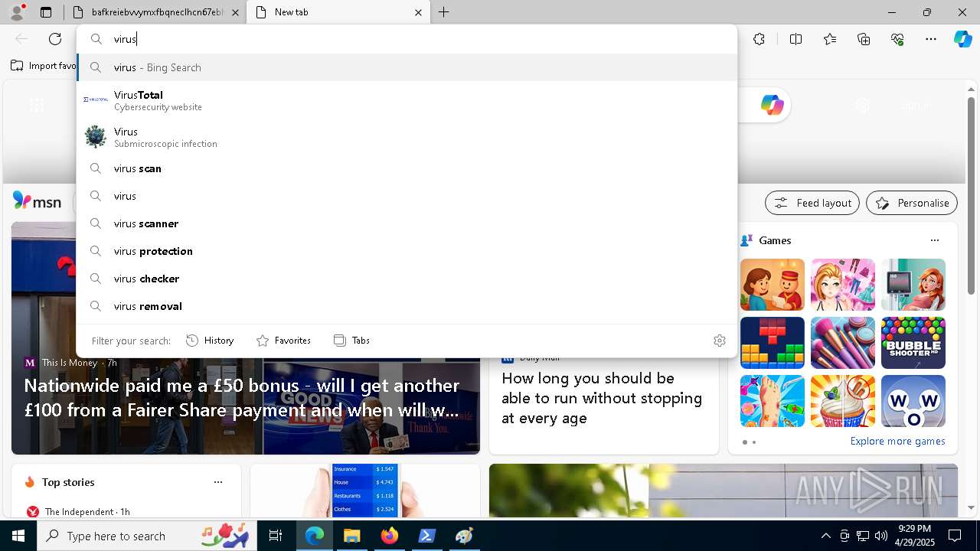Open the volume control in tray

click(880, 536)
